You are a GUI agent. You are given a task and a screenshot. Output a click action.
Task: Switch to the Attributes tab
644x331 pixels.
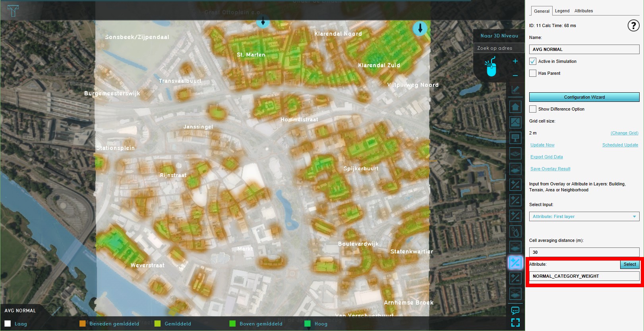point(583,11)
